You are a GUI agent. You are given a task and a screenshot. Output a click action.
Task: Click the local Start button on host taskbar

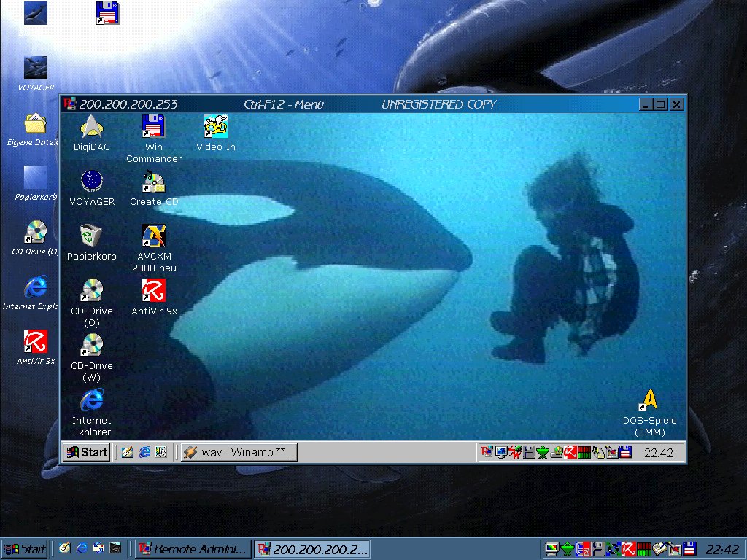[x=25, y=549]
